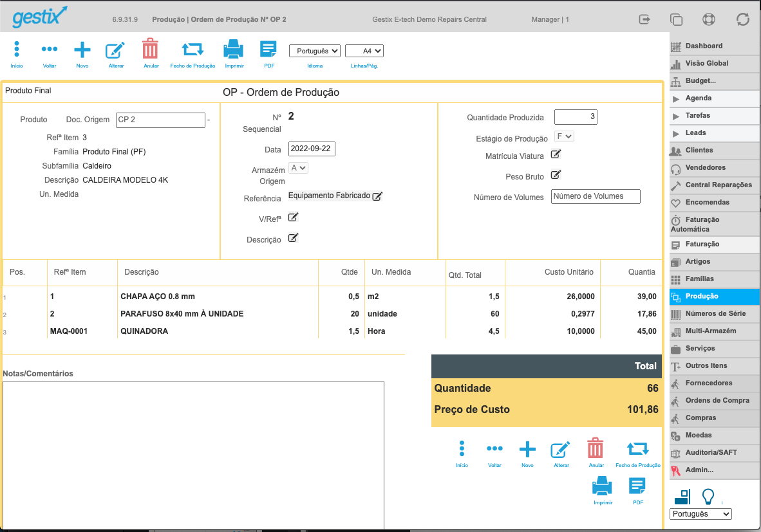Expand the Tarefas sidebar section
The width and height of the screenshot is (761, 532).
[715, 115]
